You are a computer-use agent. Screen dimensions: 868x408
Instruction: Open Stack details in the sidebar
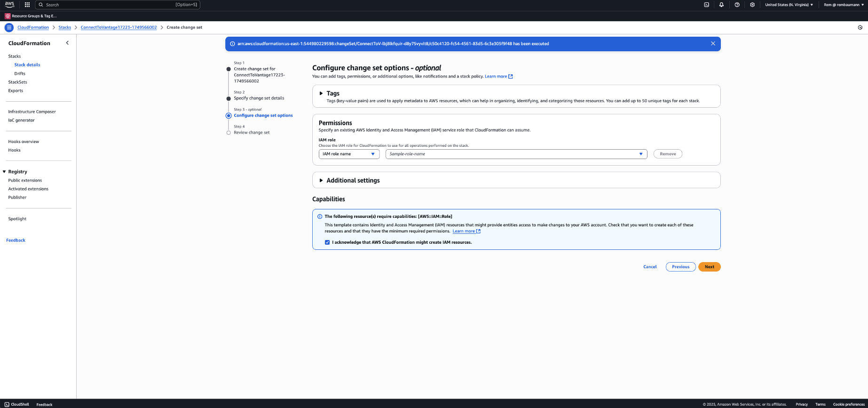[27, 65]
